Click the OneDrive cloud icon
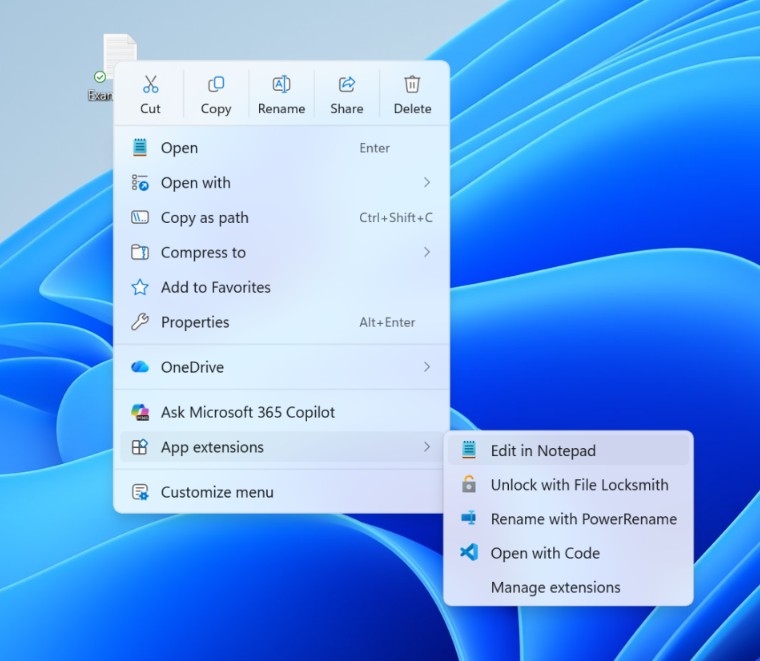The height and width of the screenshot is (661, 760). pyautogui.click(x=140, y=367)
